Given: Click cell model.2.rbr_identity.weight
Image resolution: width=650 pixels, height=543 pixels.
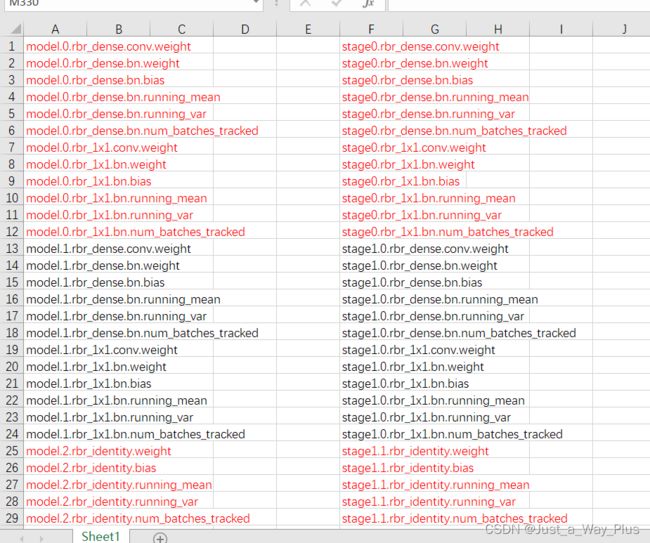Looking at the screenshot, I should tap(98, 451).
